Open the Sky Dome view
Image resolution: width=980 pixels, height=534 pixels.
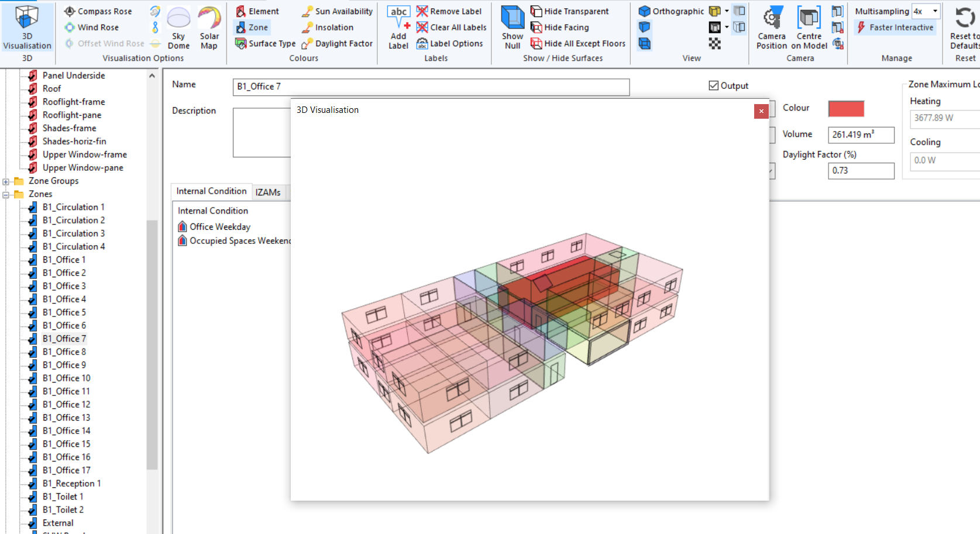[178, 28]
